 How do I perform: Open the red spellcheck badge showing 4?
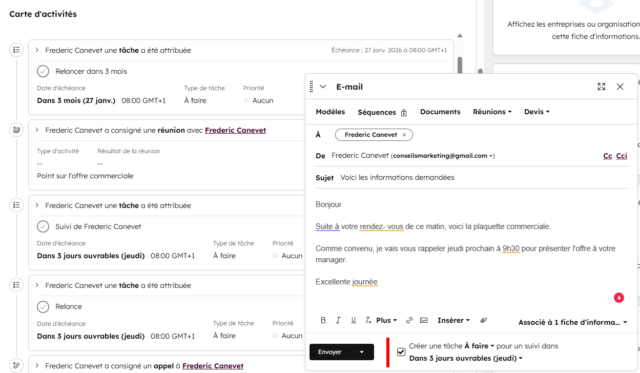point(619,298)
